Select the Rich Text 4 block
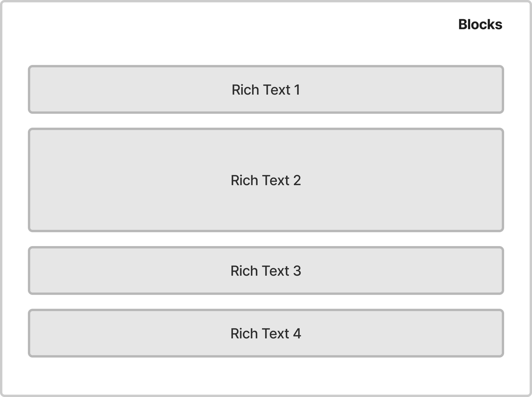This screenshot has width=532, height=397. coord(266,333)
